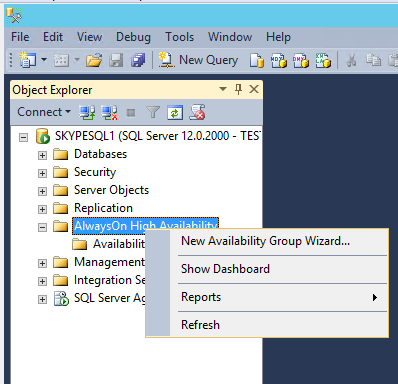Click the New Project toolbar icon
Screen dimensions: 398x384
point(28,60)
